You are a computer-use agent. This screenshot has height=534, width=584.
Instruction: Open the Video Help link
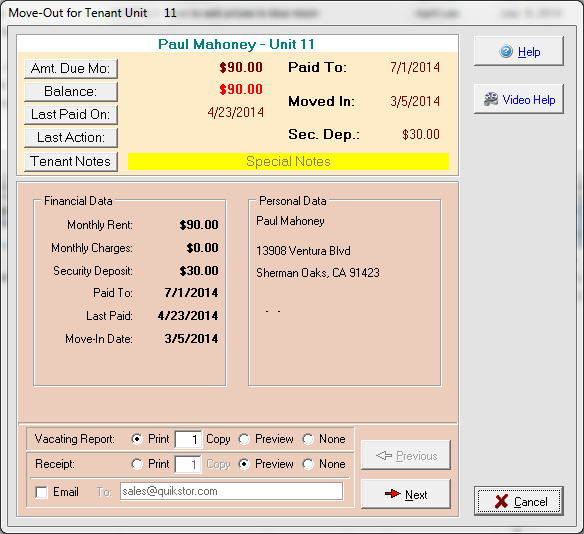click(x=529, y=100)
